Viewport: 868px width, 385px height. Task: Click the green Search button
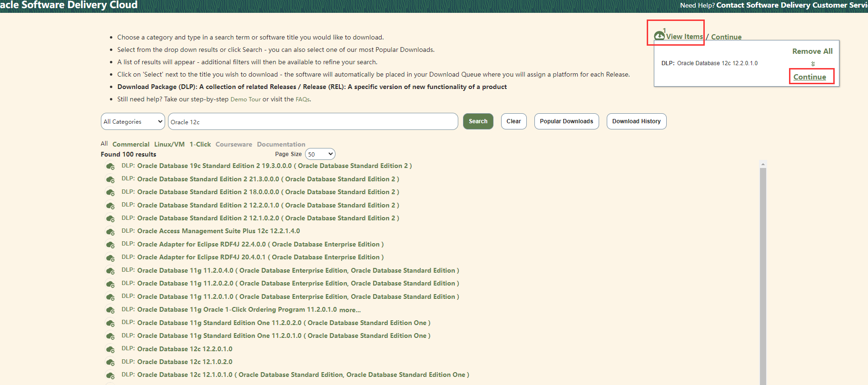coord(478,121)
